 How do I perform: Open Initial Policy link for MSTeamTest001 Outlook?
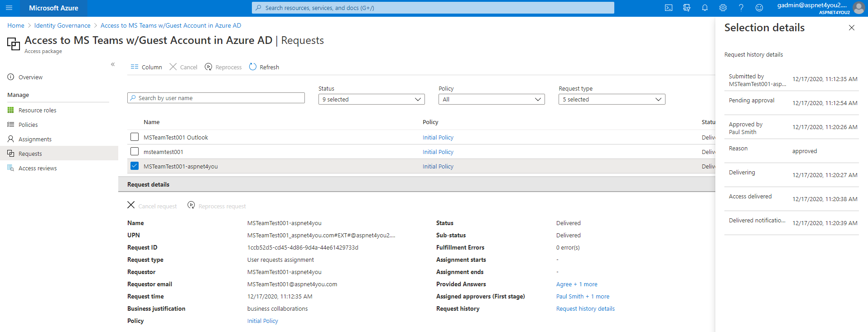[438, 137]
